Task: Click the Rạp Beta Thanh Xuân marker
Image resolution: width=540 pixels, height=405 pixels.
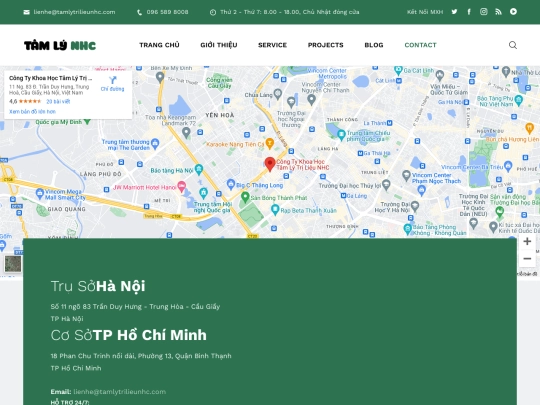Action: pyautogui.click(x=275, y=209)
